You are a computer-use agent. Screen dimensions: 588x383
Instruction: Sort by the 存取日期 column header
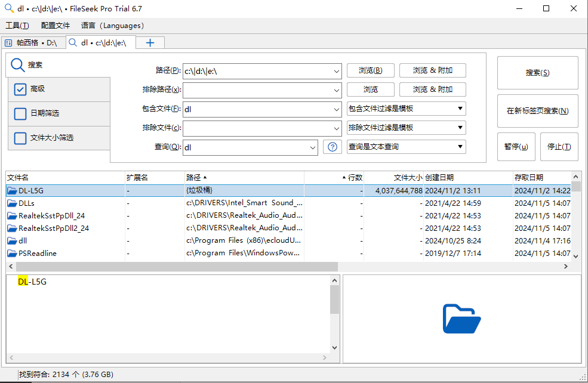542,178
